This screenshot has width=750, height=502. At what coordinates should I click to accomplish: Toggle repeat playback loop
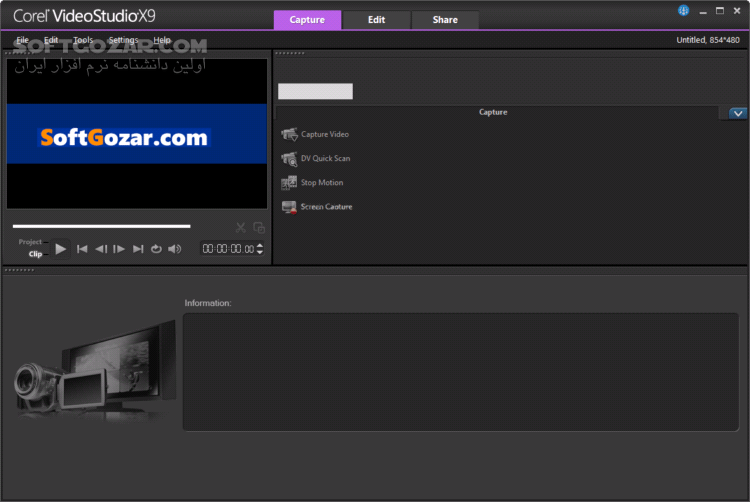tap(156, 249)
